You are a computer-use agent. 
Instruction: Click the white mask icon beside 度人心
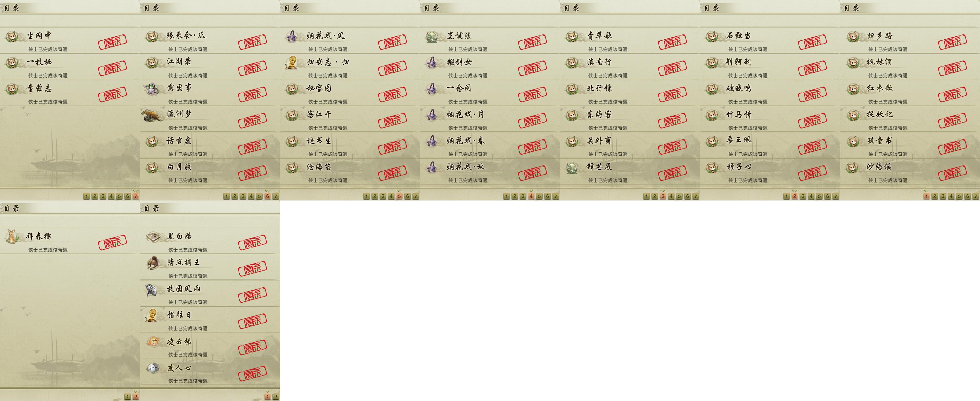pos(153,368)
